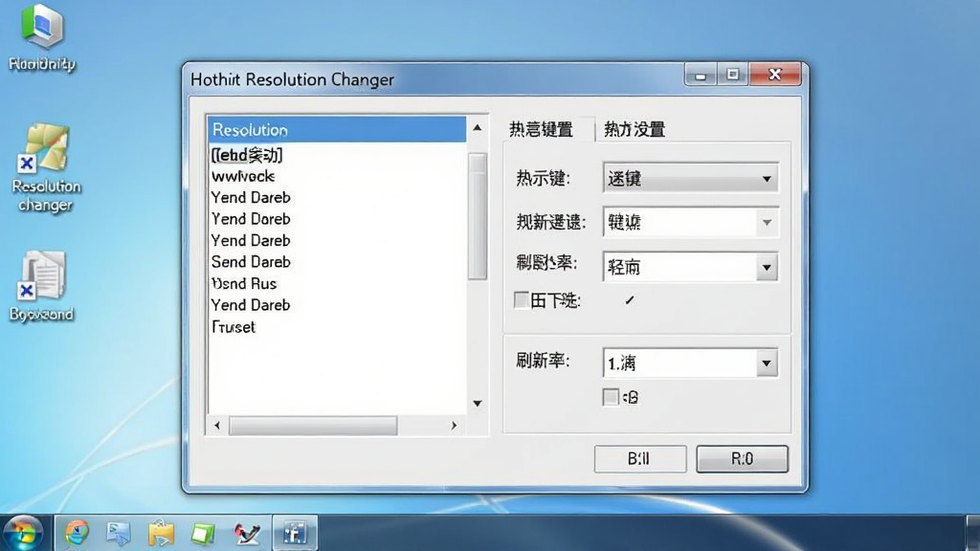The image size is (980, 551).
Task: Select the bracketed second list entry
Action: click(337, 155)
